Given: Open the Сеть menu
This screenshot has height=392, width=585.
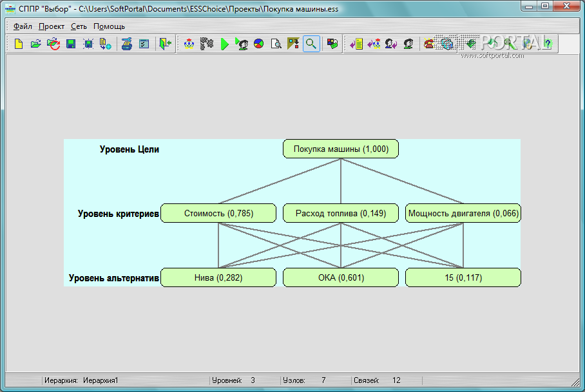Looking at the screenshot, I should point(79,26).
